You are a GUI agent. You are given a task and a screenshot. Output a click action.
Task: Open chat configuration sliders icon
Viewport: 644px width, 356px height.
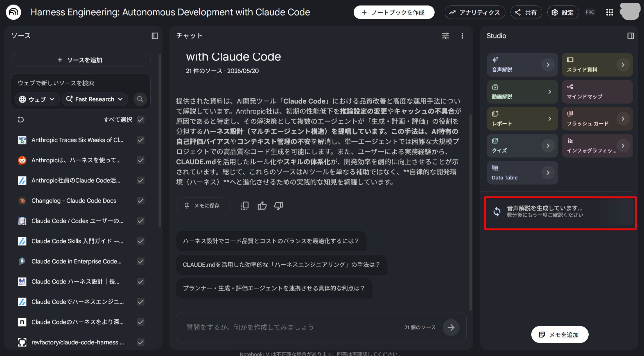click(x=446, y=36)
